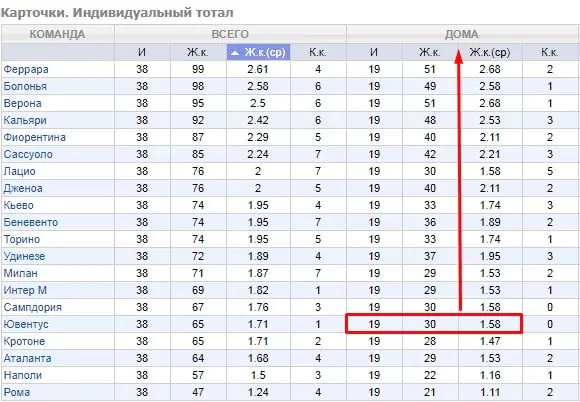Sort by Ж.к. under ВСЕГО

[198, 52]
